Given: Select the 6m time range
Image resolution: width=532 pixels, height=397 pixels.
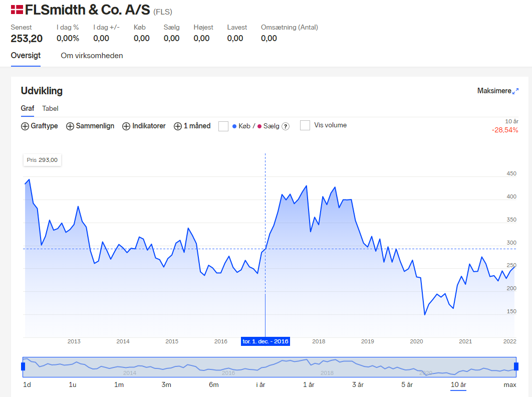Looking at the screenshot, I should click(214, 384).
